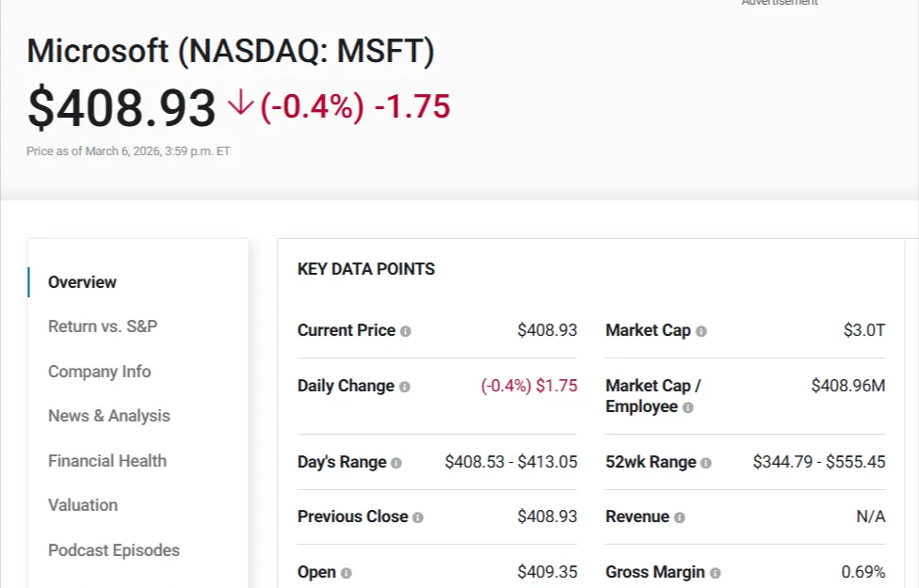
Task: Click info icon beside 52wk Range
Action: click(706, 463)
